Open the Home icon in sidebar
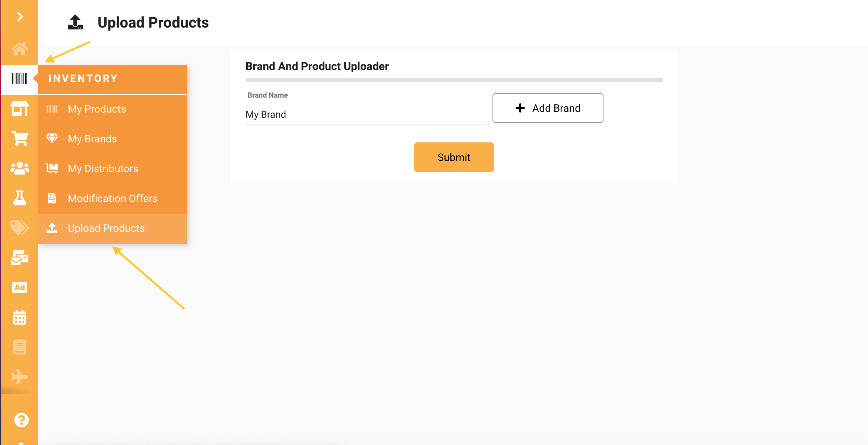Viewport: 868px width, 445px height. 19,48
